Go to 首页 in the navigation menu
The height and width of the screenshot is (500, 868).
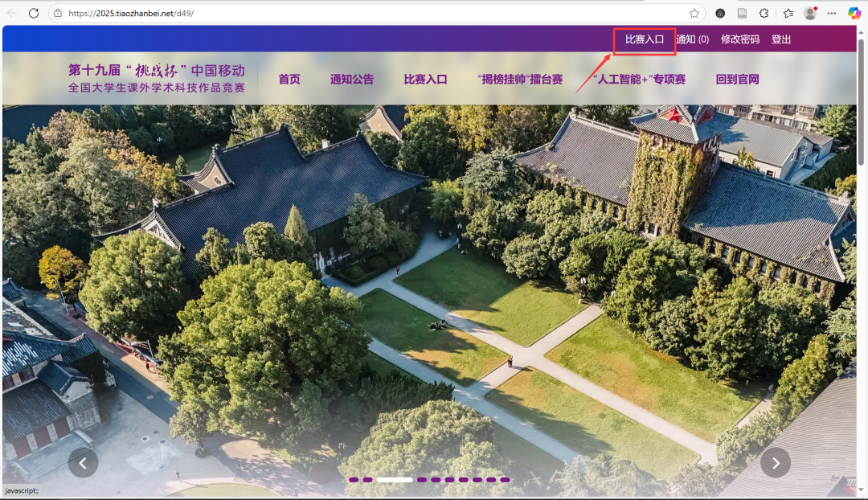point(289,80)
